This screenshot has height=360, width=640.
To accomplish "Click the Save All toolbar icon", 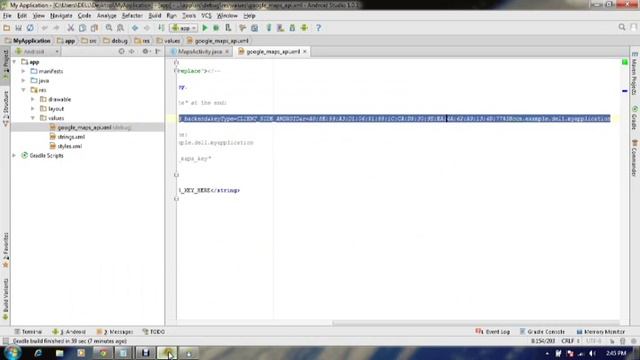I will click(18, 28).
